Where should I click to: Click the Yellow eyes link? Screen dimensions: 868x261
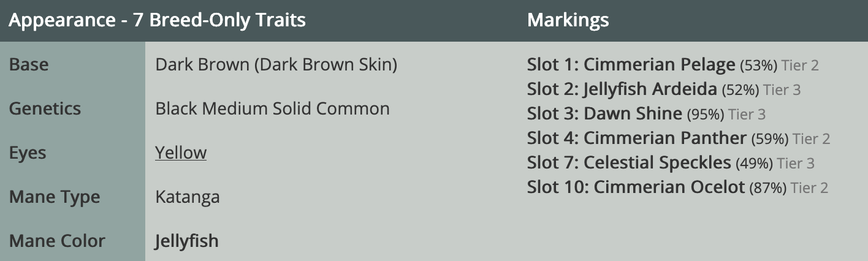(181, 153)
